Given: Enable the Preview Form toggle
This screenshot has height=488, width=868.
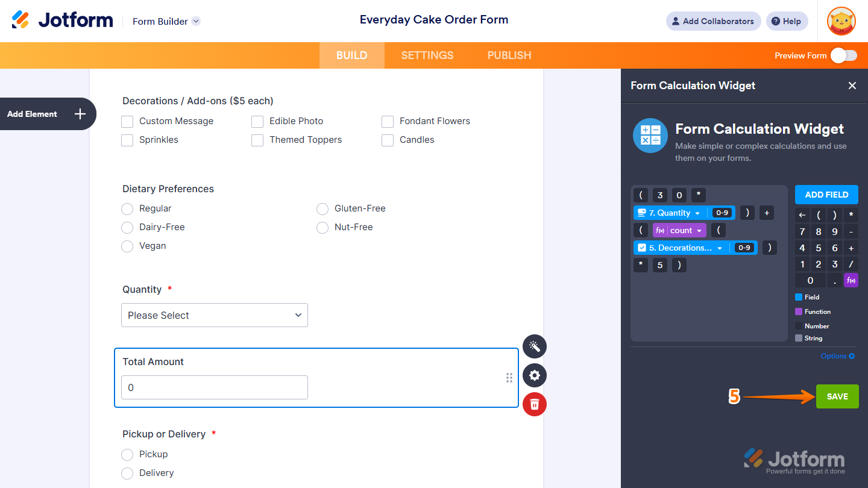Looking at the screenshot, I should [844, 55].
